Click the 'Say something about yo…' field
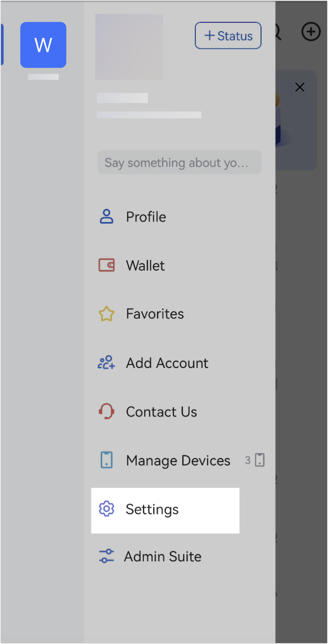This screenshot has width=328, height=644. click(x=179, y=162)
